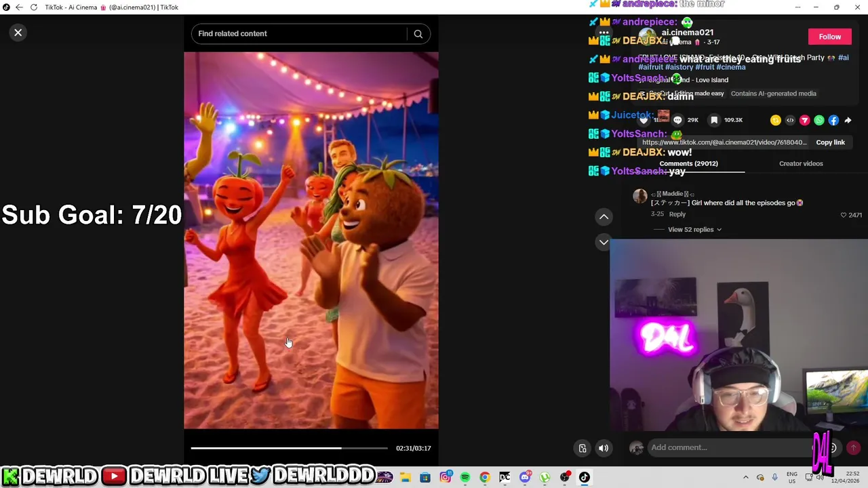Open original sound - Love Island link
Viewport: 868px width, 488px height.
pyautogui.click(x=684, y=80)
